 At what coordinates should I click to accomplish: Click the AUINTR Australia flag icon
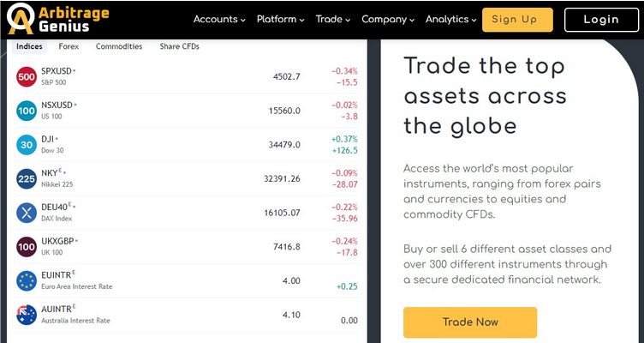point(26,314)
